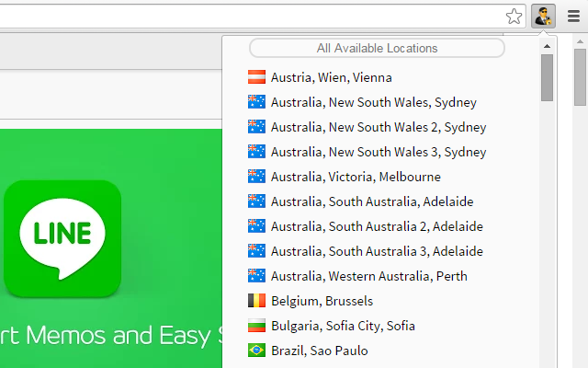Pick Australia, South Australia 3, Adelaide
This screenshot has width=588, height=368.
377,251
